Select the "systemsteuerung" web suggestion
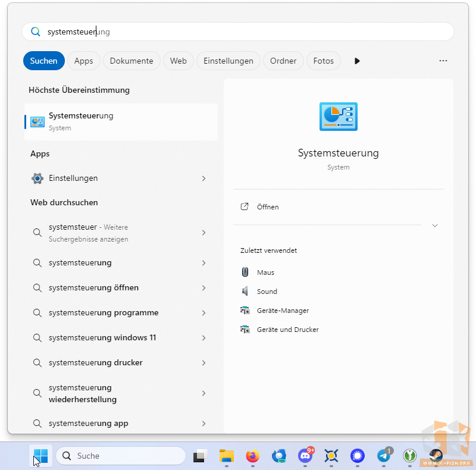Image resolution: width=476 pixels, height=470 pixels. click(x=111, y=262)
